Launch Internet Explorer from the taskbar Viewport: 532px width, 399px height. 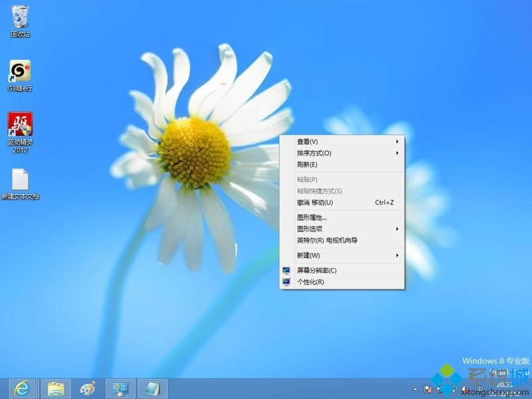click(20, 388)
